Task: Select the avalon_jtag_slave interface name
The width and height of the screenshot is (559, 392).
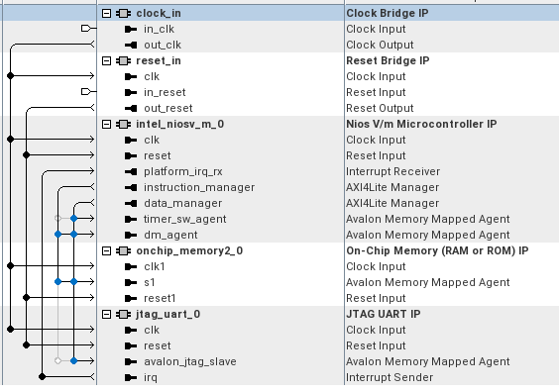Action: point(190,361)
